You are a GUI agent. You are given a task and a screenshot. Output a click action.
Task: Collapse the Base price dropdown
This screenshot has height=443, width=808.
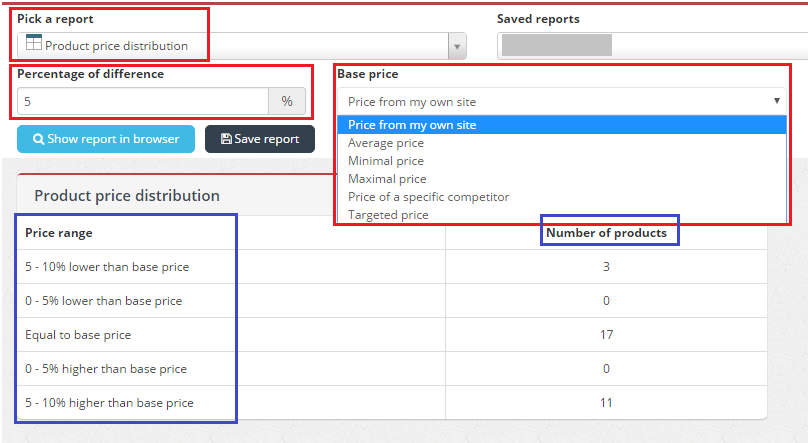click(776, 101)
